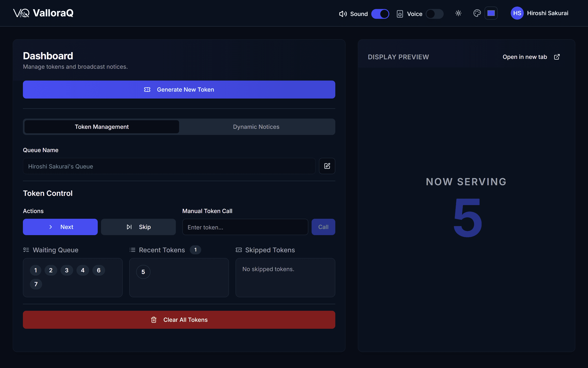Click the pencil icon to edit queue name
The image size is (588, 368).
pos(327,166)
